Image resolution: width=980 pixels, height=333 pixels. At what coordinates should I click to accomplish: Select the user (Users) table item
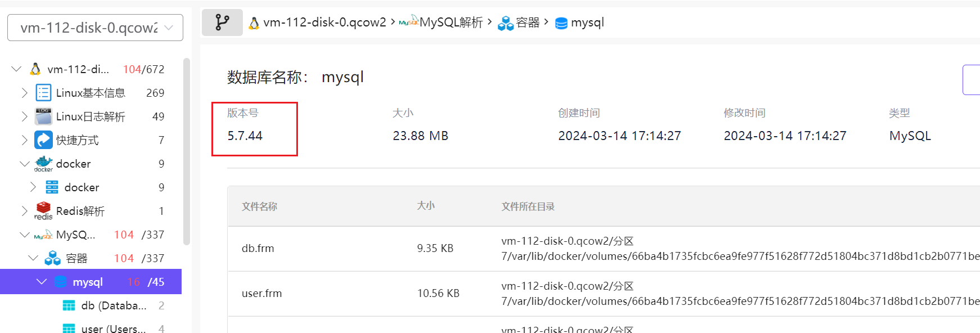[x=113, y=328]
